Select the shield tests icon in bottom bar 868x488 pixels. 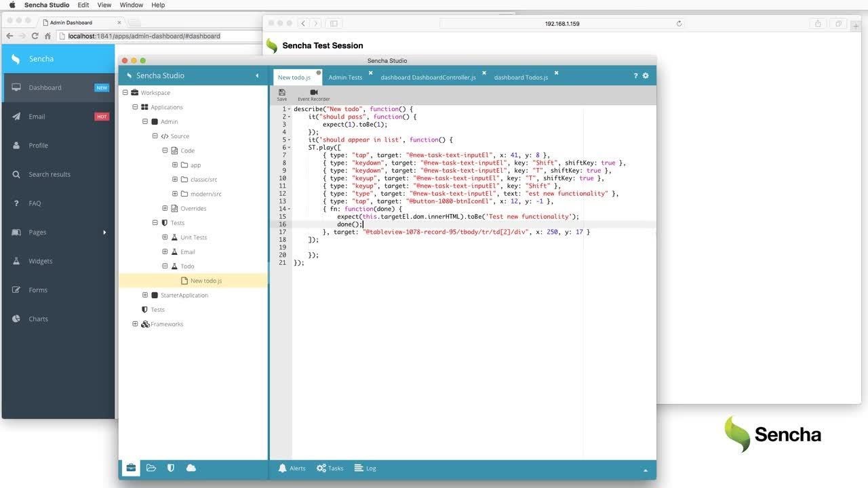pos(171,468)
